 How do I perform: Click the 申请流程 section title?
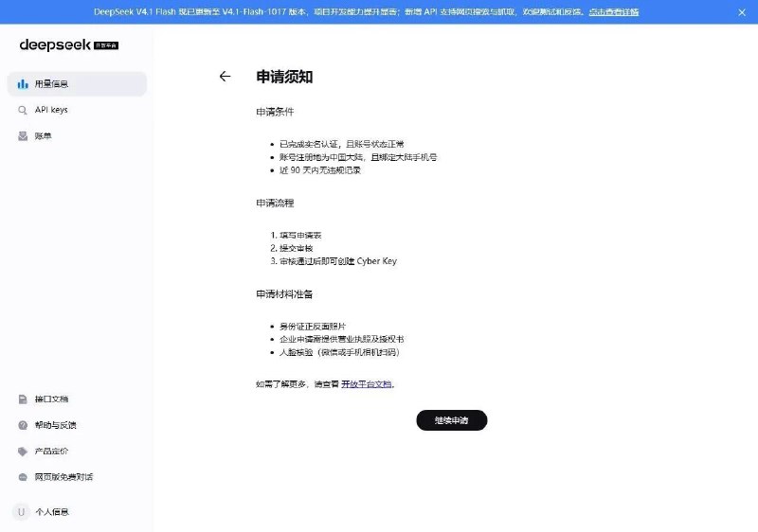pyautogui.click(x=275, y=204)
